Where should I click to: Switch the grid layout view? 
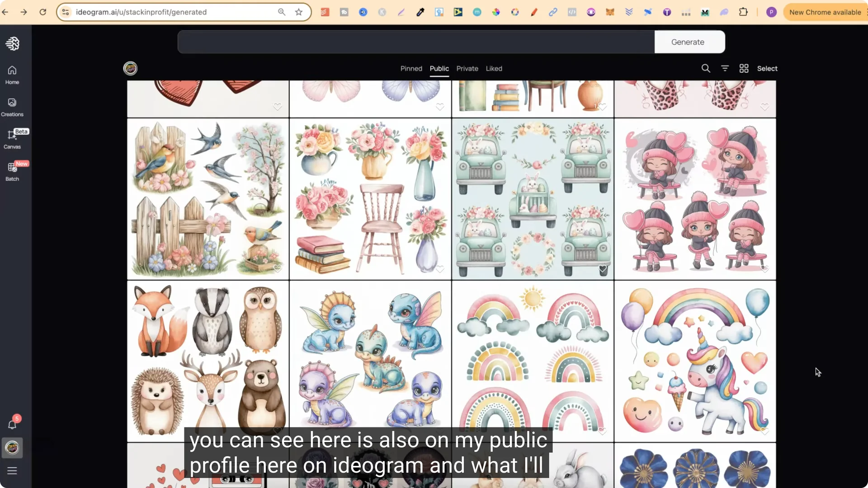click(744, 68)
